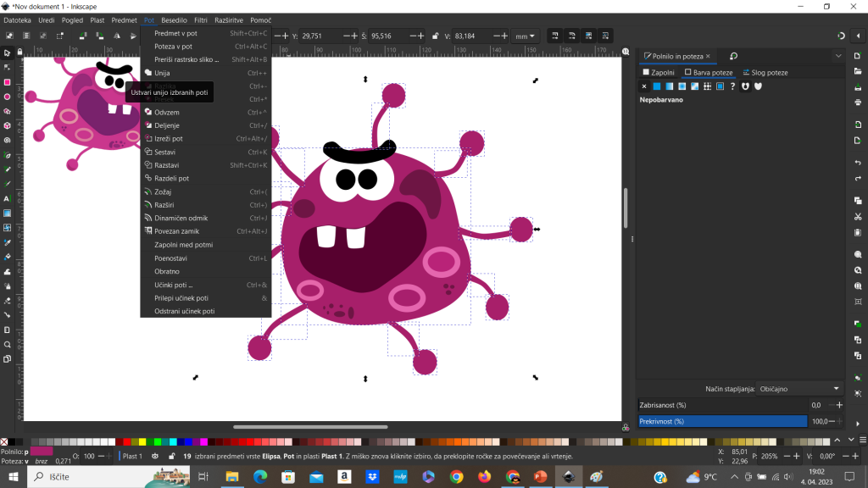Image resolution: width=868 pixels, height=488 pixels.
Task: Toggle Plast 1 layer lock
Action: (171, 457)
